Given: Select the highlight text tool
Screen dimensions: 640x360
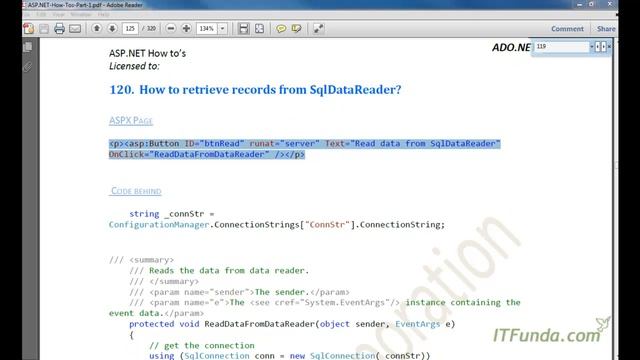Looking at the screenshot, I should [x=297, y=29].
